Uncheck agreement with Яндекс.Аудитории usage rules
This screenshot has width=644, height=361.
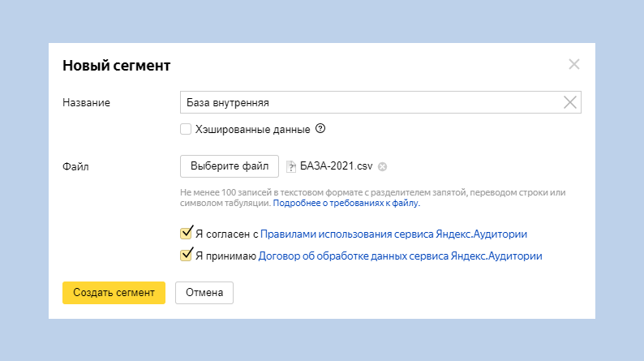pyautogui.click(x=186, y=233)
